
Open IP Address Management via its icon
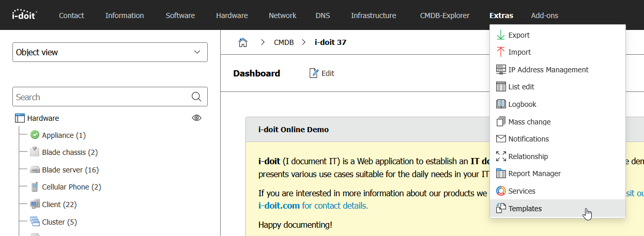[500, 70]
